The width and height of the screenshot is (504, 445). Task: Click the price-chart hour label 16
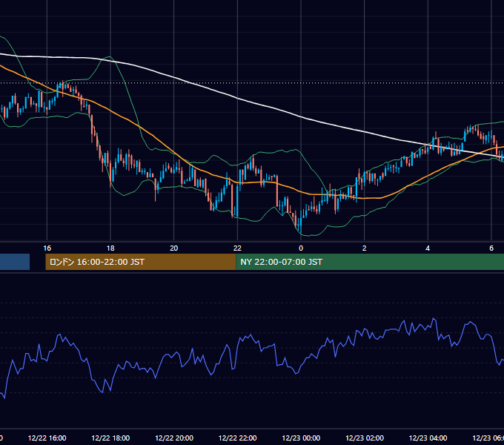tap(47, 248)
